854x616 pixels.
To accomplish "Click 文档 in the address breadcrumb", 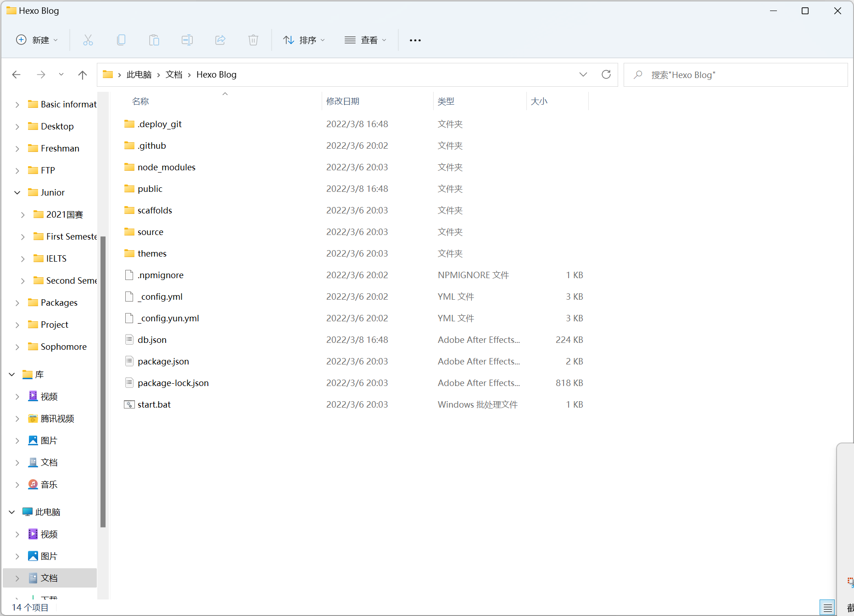I will point(174,75).
